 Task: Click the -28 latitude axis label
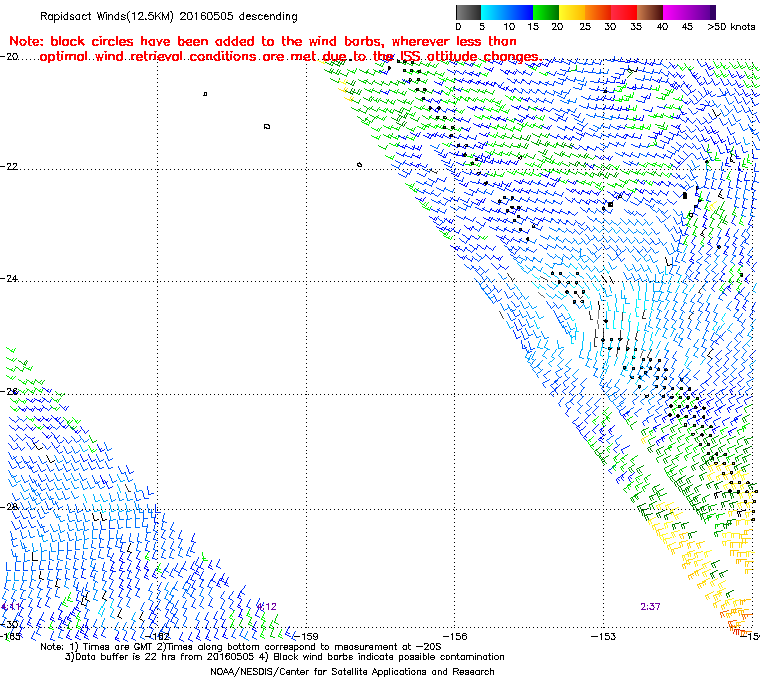9,506
